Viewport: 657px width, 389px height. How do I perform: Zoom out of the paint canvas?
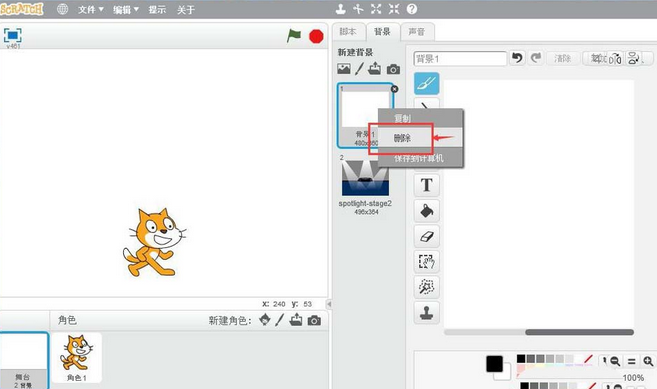[x=615, y=361]
